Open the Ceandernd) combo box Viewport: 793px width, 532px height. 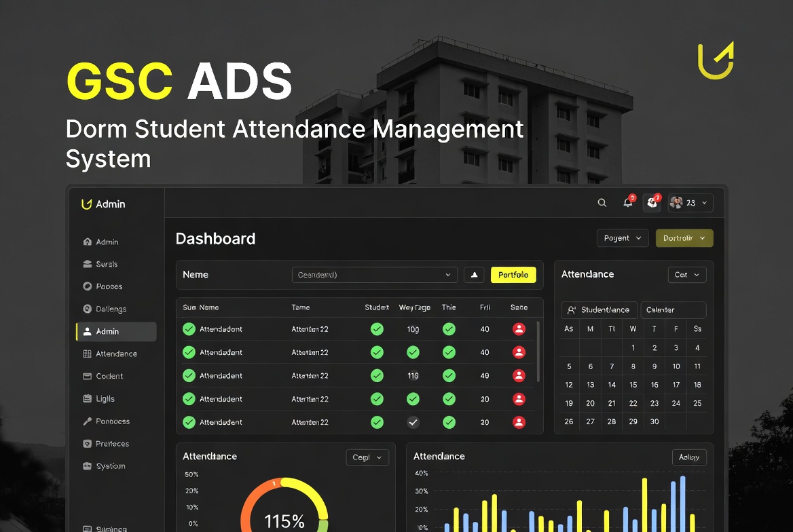pyautogui.click(x=374, y=275)
